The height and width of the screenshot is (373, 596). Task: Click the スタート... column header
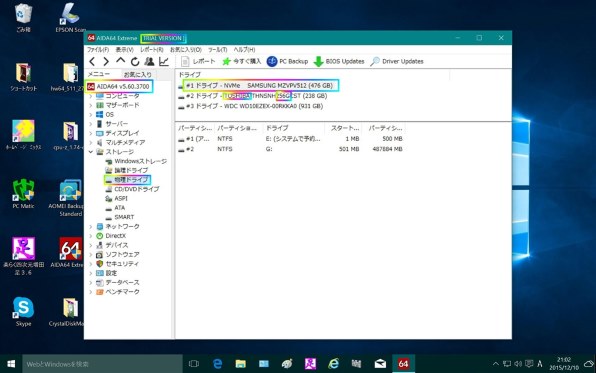click(x=343, y=128)
